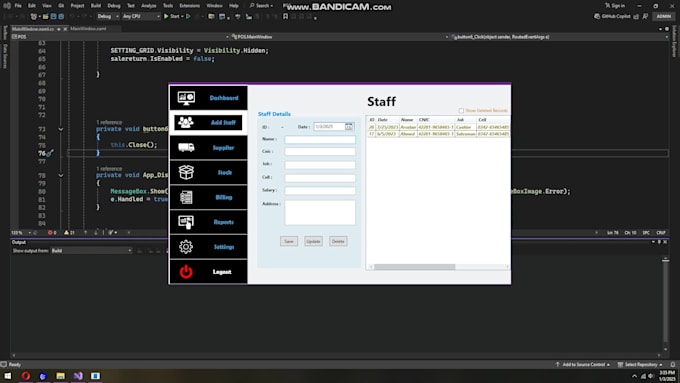Click Sign in at top right

pyautogui.click(x=615, y=6)
